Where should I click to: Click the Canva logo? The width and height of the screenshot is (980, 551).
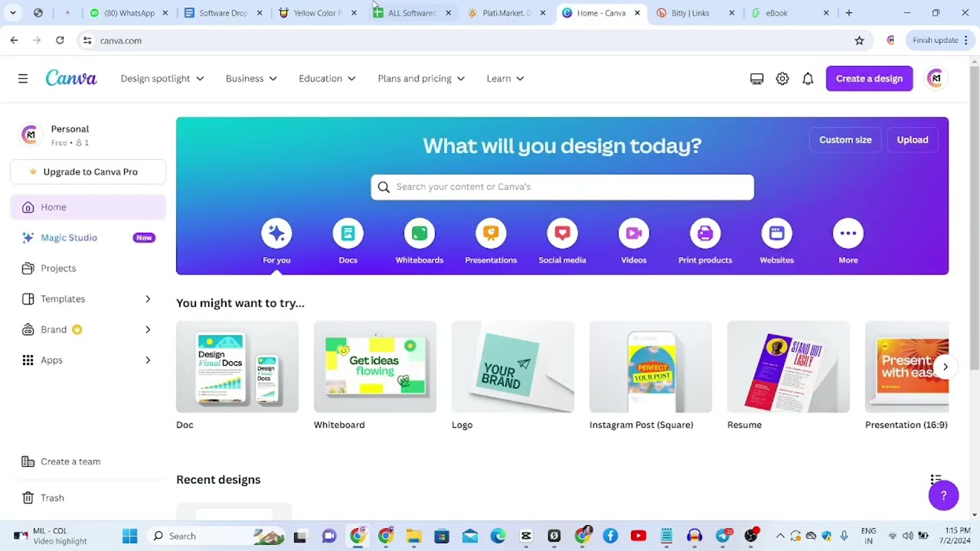point(71,78)
